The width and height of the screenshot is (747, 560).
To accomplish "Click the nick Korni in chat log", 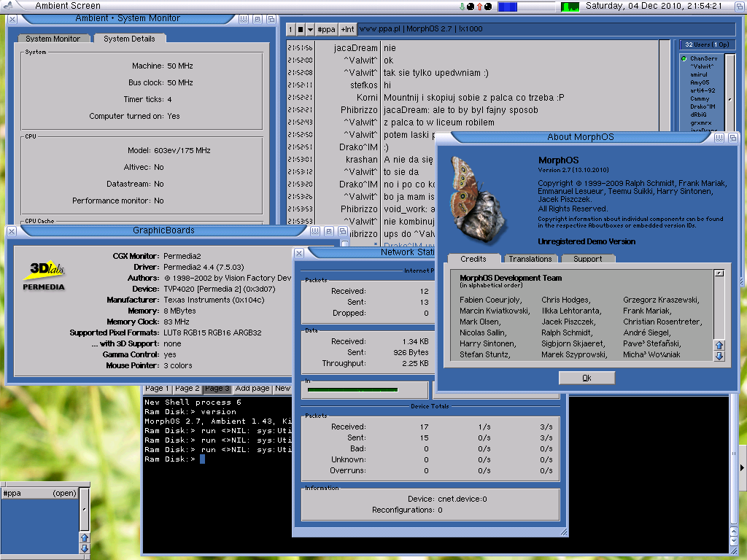I will pos(367,98).
